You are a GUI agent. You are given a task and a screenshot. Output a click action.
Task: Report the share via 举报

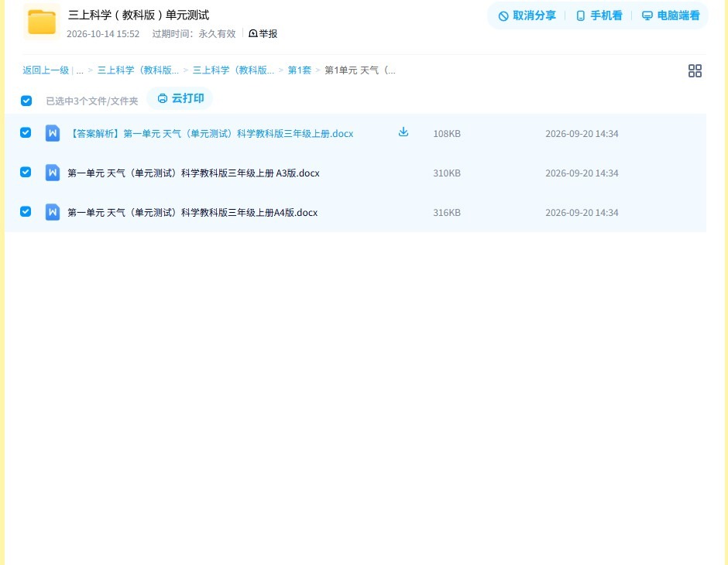(x=263, y=33)
